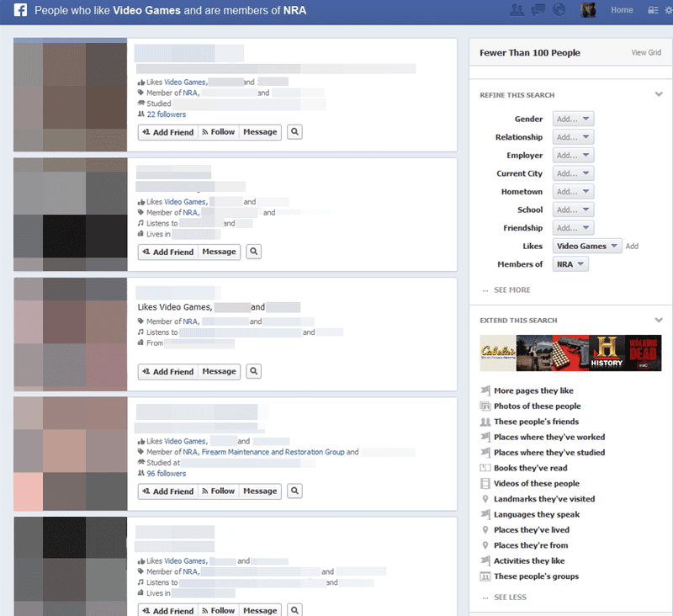This screenshot has height=616, width=673.
Task: Open the 96 followers link
Action: [x=167, y=474]
